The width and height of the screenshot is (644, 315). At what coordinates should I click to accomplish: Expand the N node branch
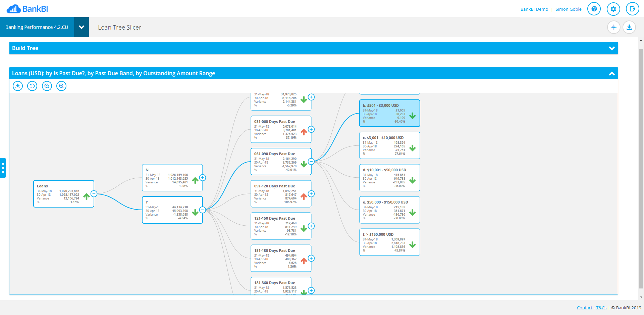(x=203, y=178)
